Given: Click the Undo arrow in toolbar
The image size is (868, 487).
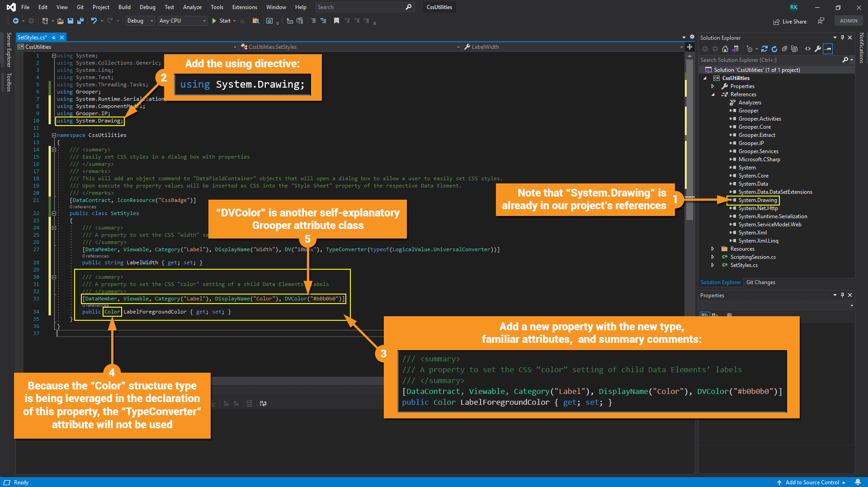Looking at the screenshot, I should [x=94, y=21].
